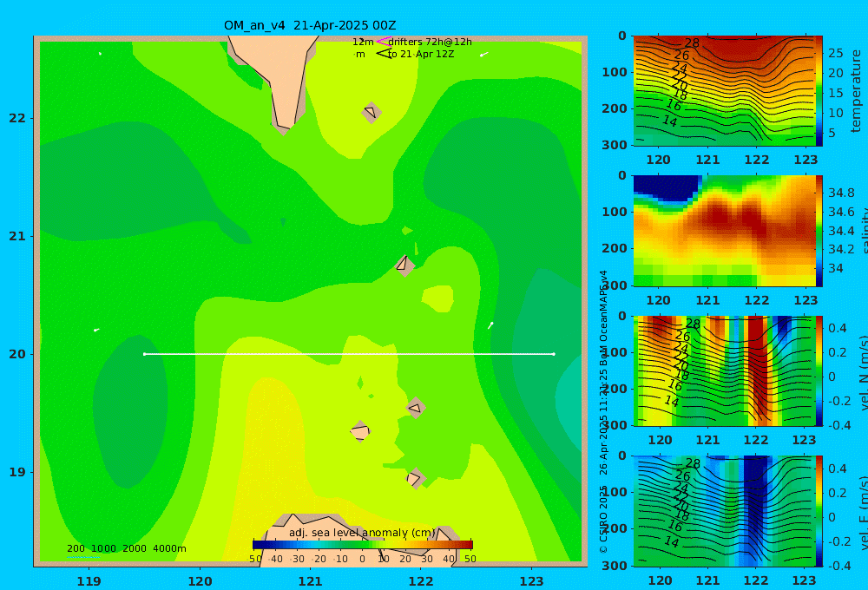Click the map title 'OM_an_v4 21-Apr-2025 00Z'
The height and width of the screenshot is (590, 868).
(310, 25)
